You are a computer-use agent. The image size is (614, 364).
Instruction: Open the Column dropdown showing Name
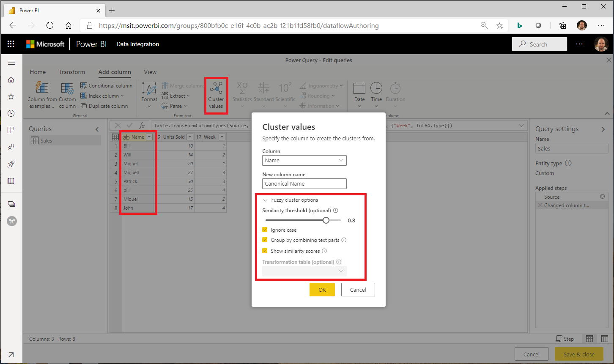point(304,161)
